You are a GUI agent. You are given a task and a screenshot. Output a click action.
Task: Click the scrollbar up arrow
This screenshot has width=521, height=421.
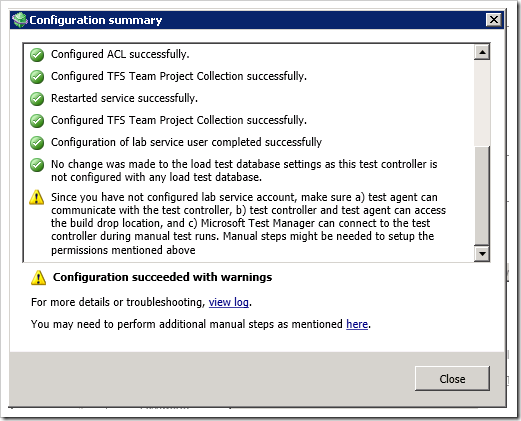[x=482, y=52]
